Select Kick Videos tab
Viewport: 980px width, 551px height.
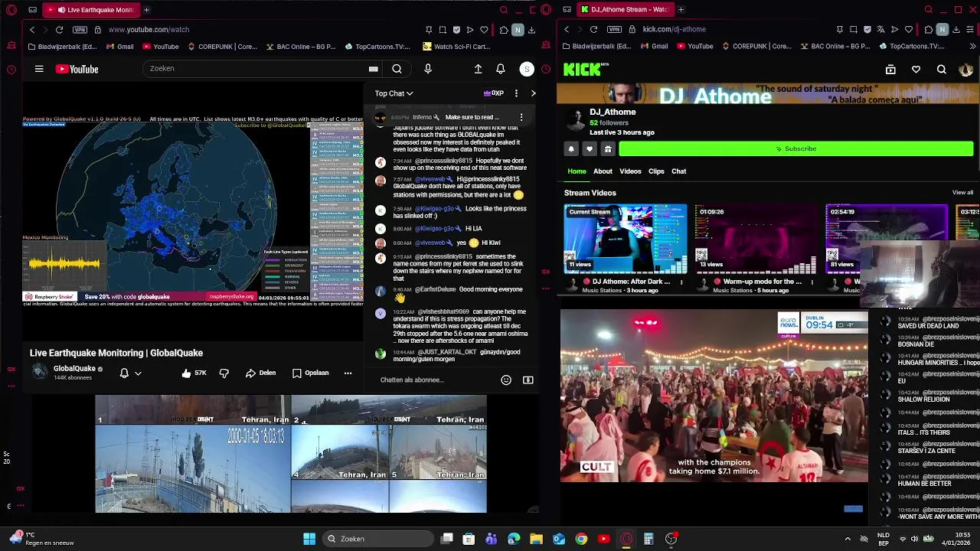630,171
